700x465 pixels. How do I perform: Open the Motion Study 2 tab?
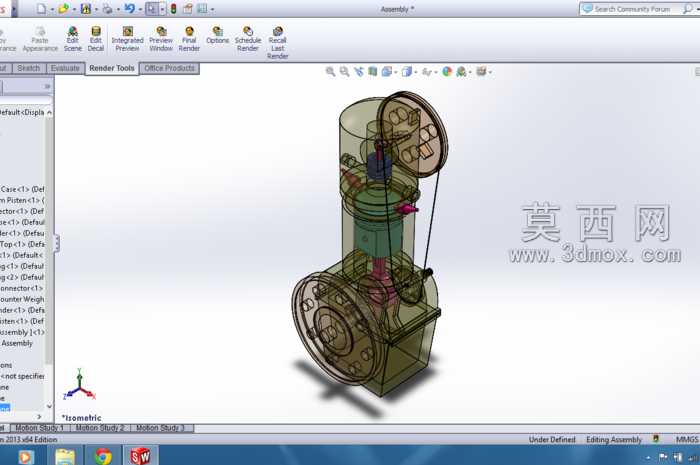(100, 428)
